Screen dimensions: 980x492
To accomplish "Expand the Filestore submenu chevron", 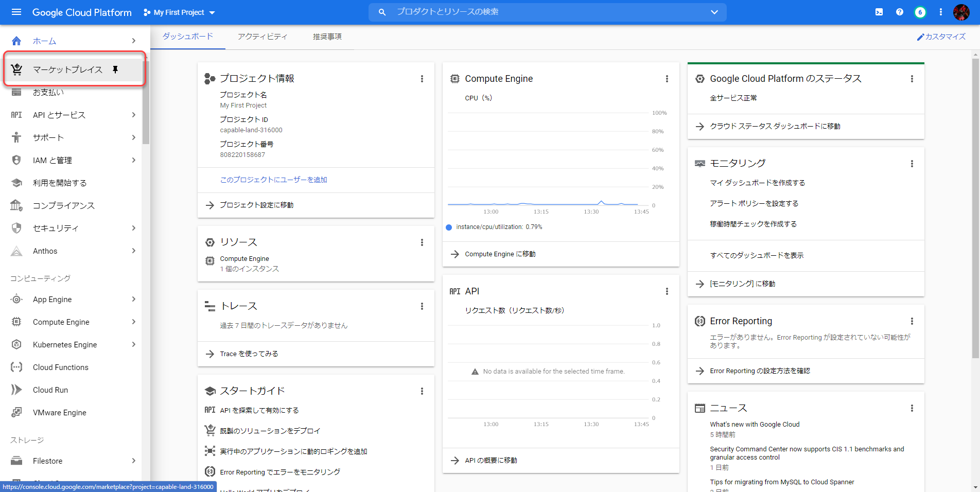I will 134,461.
